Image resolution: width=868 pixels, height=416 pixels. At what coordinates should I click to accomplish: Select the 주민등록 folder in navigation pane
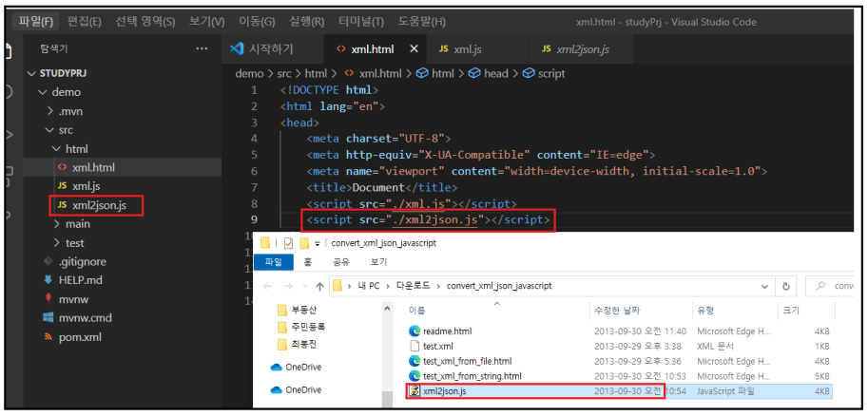click(x=309, y=327)
